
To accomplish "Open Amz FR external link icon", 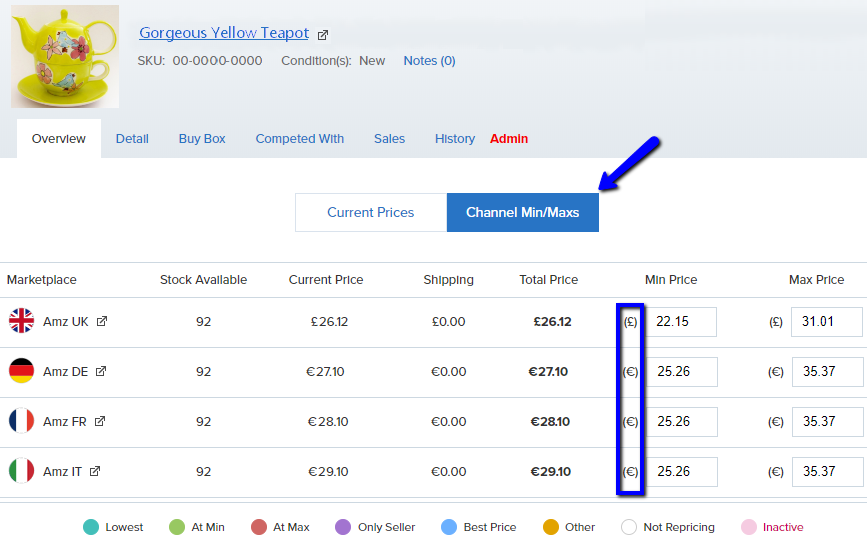I will coord(99,422).
